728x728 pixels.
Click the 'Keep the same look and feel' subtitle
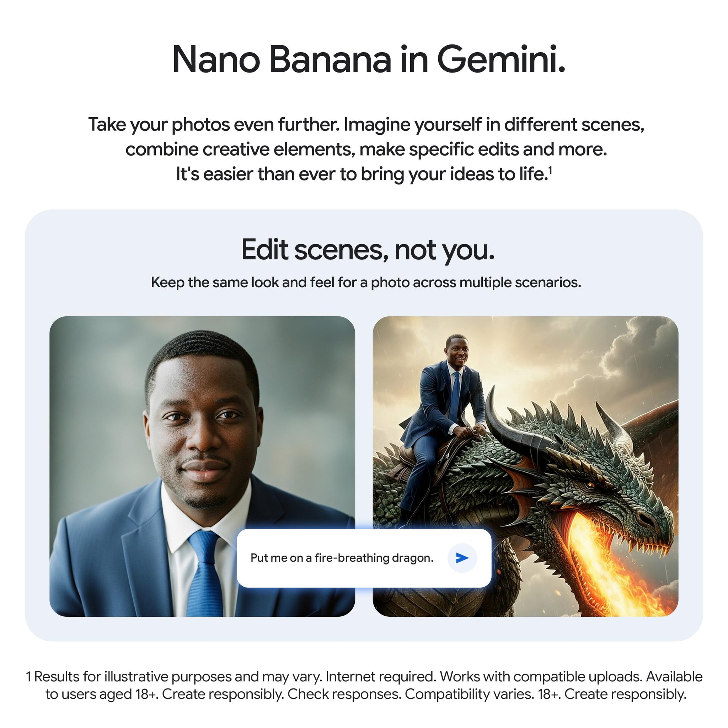(x=366, y=282)
